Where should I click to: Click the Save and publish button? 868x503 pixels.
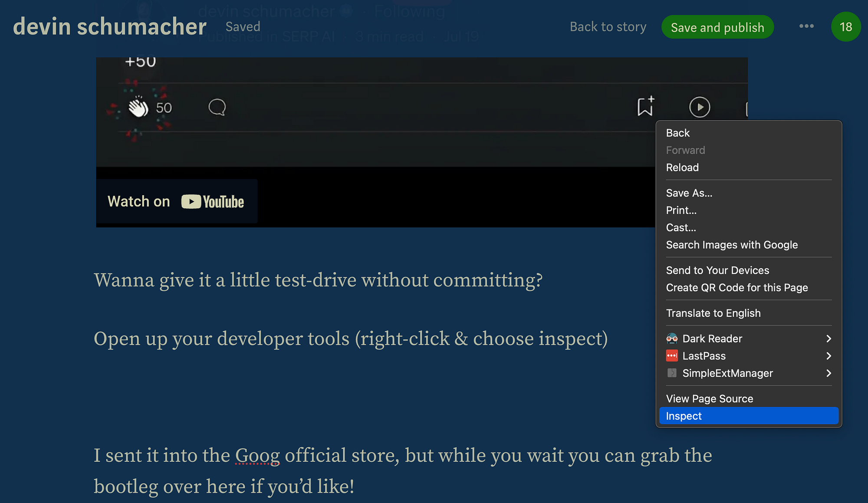click(717, 26)
